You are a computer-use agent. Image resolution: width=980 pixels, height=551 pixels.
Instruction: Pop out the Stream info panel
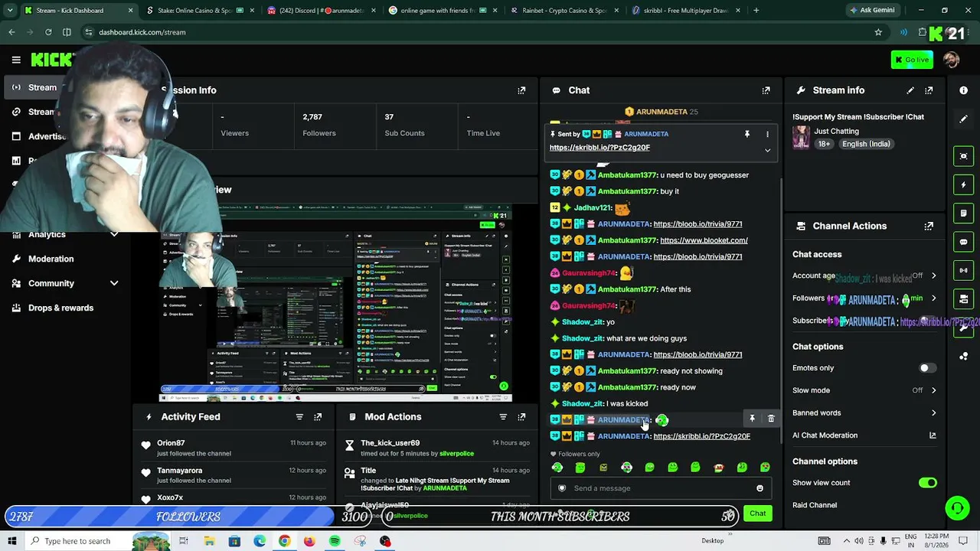pos(929,90)
